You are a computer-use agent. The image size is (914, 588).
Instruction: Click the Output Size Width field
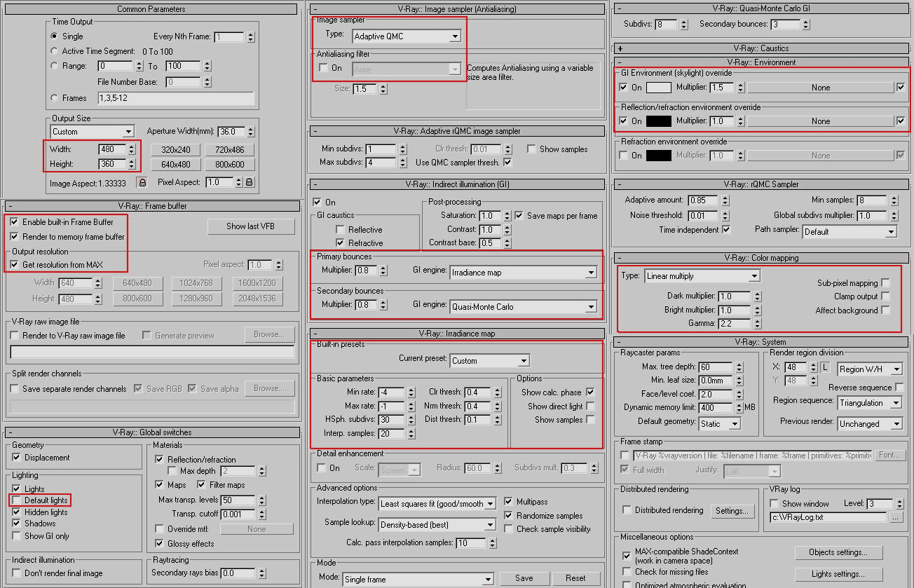112,149
